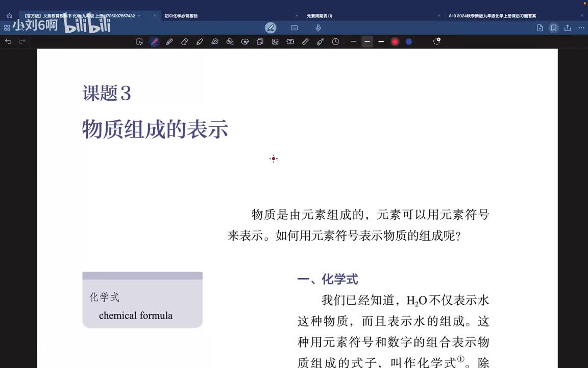Insert an image with the image tool
The image size is (588, 368).
(275, 42)
